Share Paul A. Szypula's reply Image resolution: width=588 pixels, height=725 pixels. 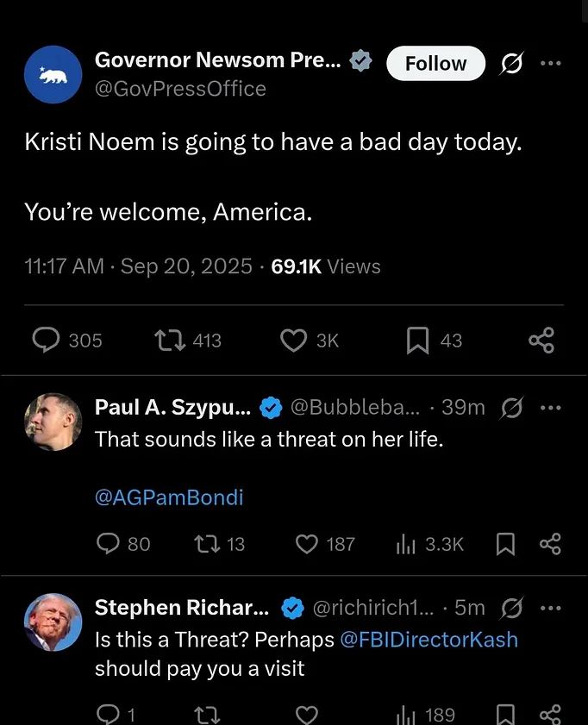click(550, 544)
